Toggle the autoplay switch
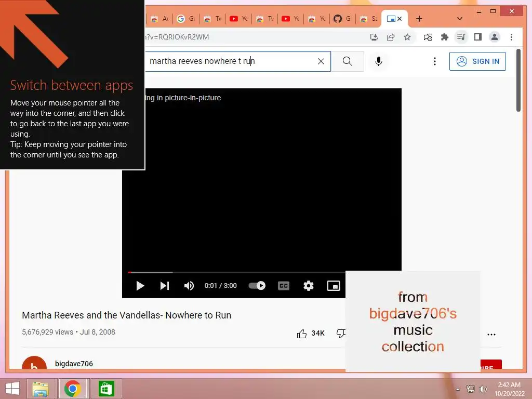The width and height of the screenshot is (532, 399). (257, 286)
